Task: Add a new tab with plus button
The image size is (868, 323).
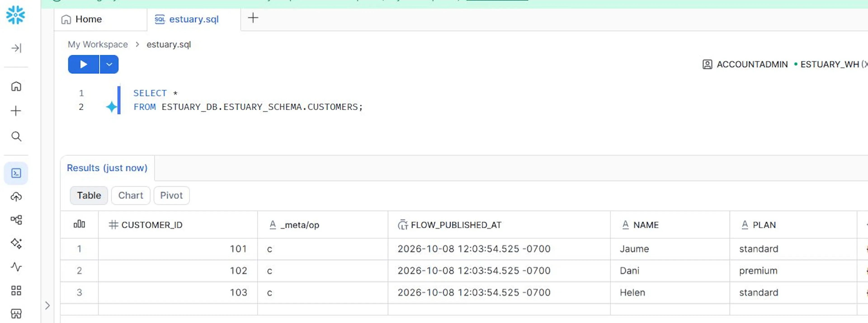Action: 253,18
